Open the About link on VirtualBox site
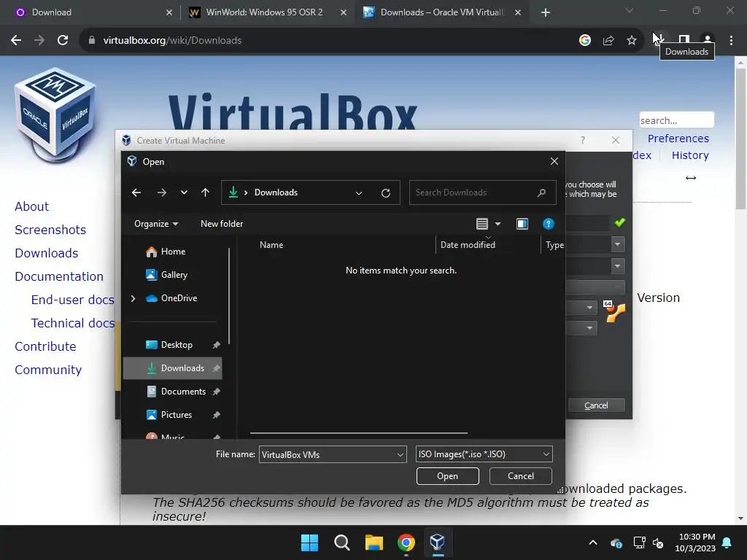Screen dimensions: 747x560 pyautogui.click(x=31, y=206)
